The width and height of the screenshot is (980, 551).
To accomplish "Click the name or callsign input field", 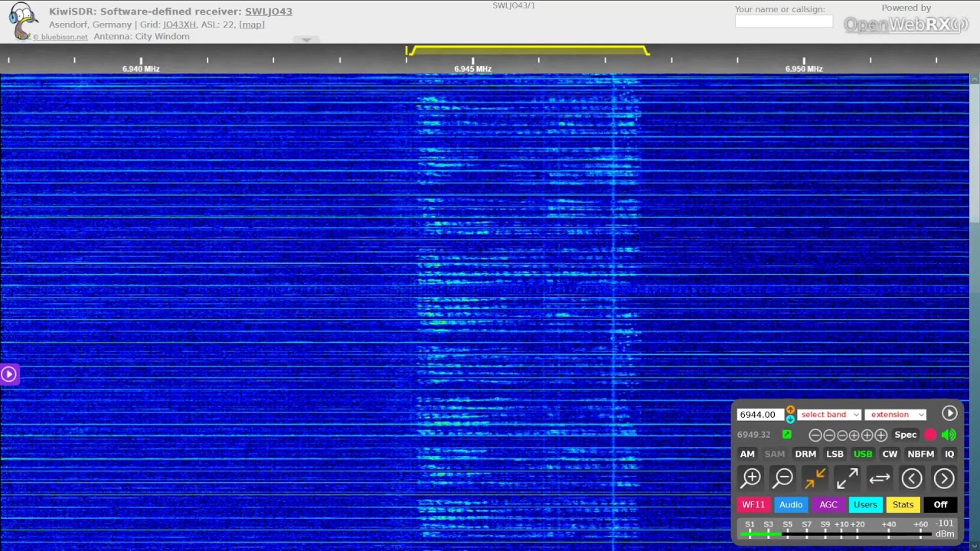I will point(784,21).
